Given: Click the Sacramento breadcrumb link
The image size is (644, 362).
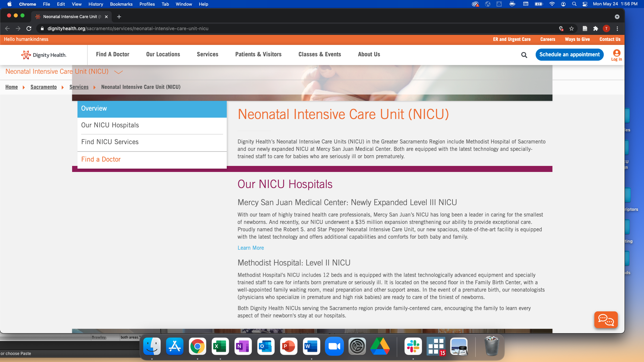Looking at the screenshot, I should (44, 87).
